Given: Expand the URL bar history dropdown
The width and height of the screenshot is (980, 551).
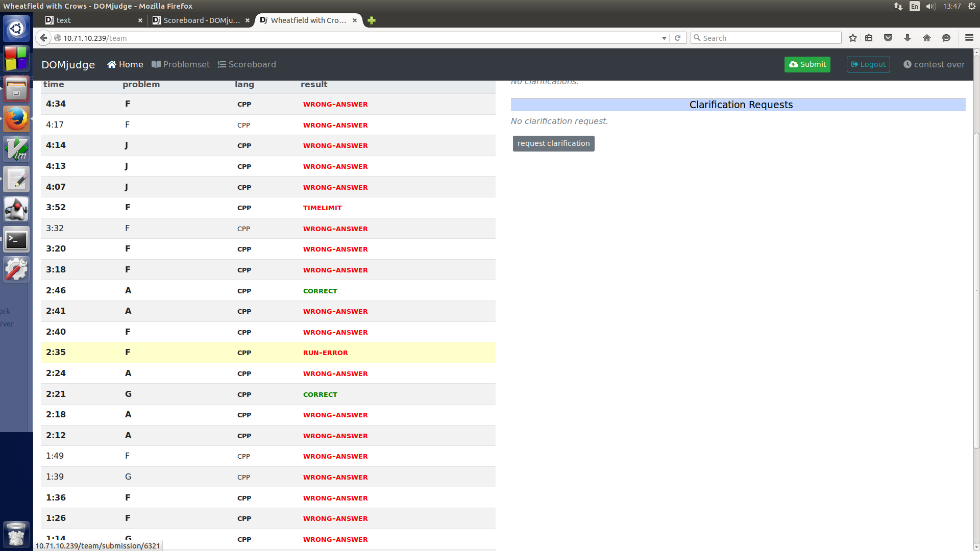Looking at the screenshot, I should [x=664, y=38].
